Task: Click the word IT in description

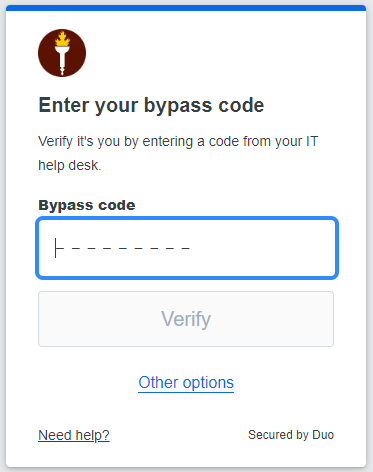Action: pos(312,141)
